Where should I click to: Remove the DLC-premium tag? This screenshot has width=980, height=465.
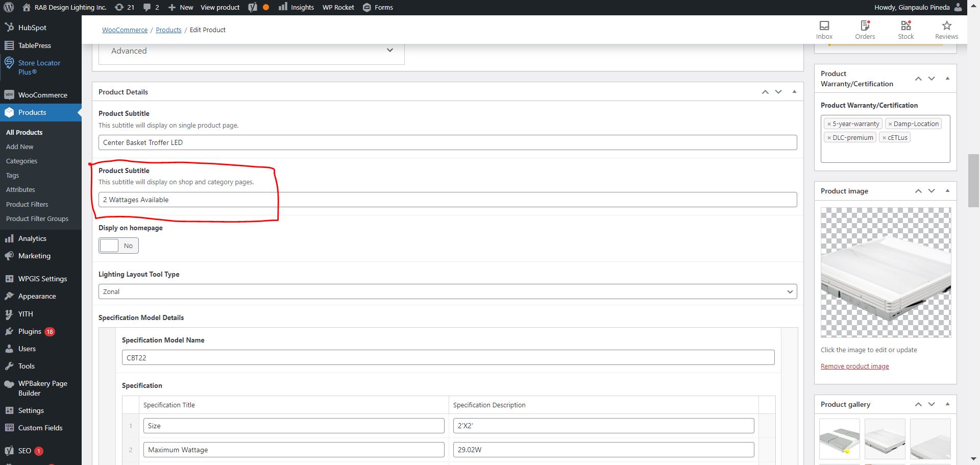pos(829,138)
